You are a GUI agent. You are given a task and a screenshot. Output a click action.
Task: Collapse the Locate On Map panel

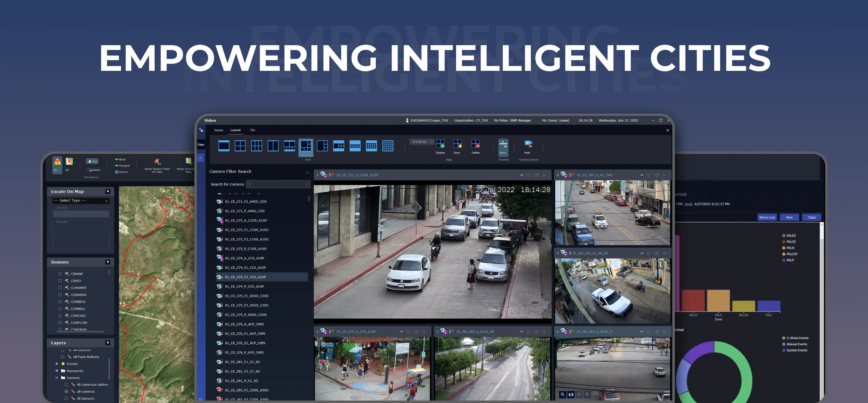point(108,191)
